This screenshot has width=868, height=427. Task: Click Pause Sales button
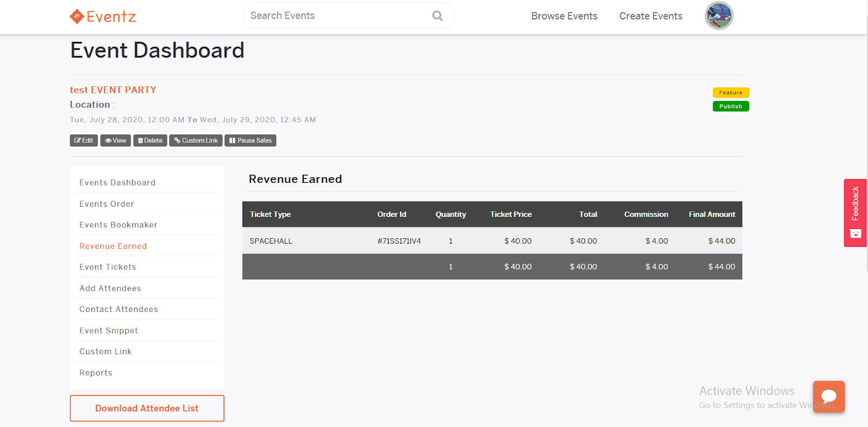click(251, 141)
